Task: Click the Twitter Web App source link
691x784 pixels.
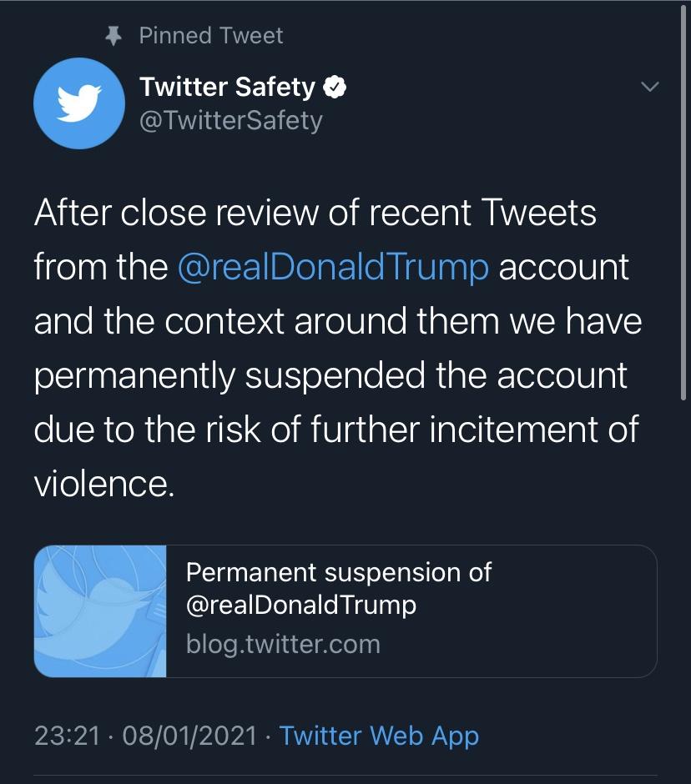Action: tap(379, 736)
